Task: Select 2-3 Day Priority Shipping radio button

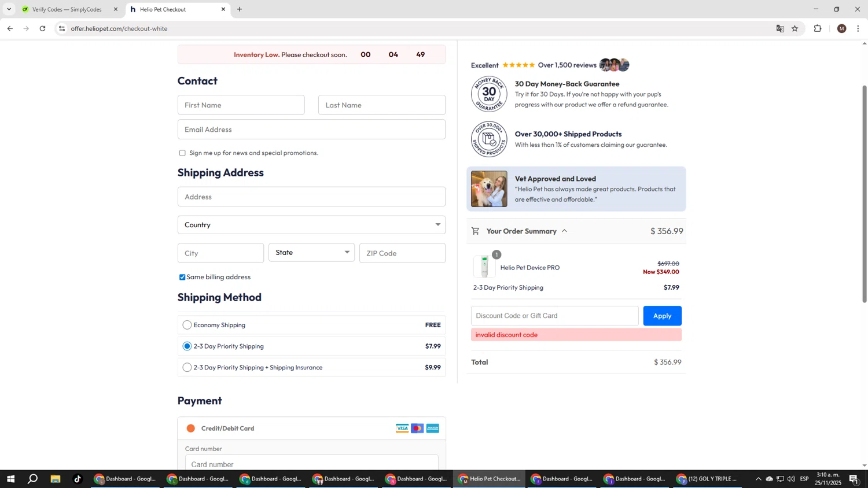Action: point(187,346)
